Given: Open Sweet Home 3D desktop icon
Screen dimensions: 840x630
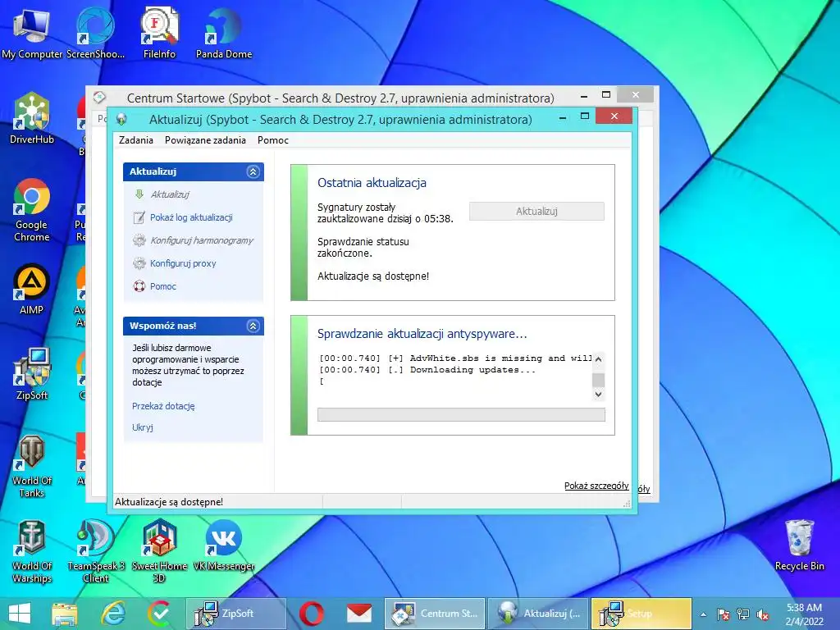Looking at the screenshot, I should coord(159,552).
